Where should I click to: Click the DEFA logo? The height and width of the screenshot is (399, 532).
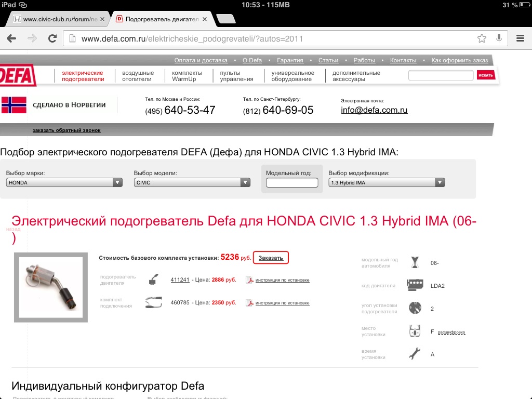click(18, 75)
